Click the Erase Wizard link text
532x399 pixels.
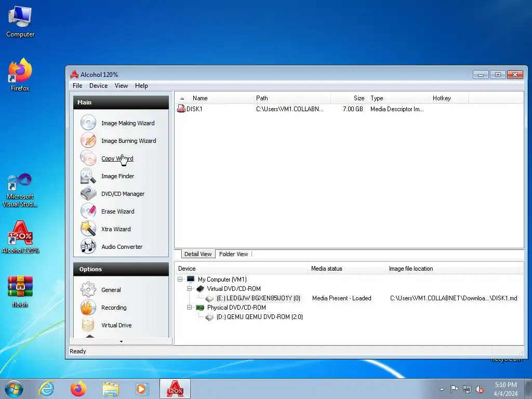pos(118,211)
